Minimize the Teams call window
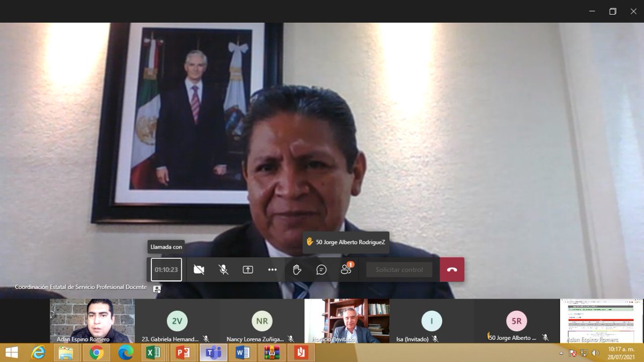 pos(592,11)
